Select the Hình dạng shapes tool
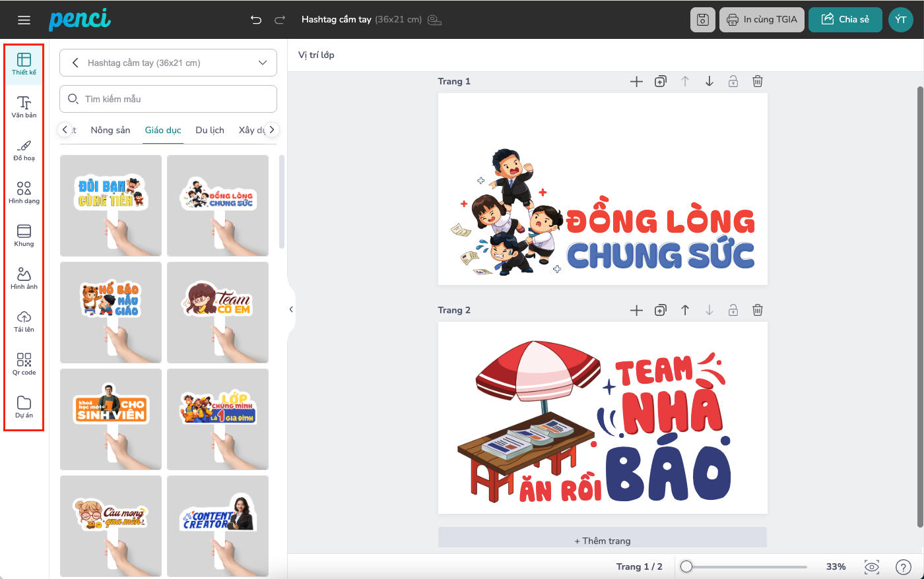924x579 pixels. point(24,193)
